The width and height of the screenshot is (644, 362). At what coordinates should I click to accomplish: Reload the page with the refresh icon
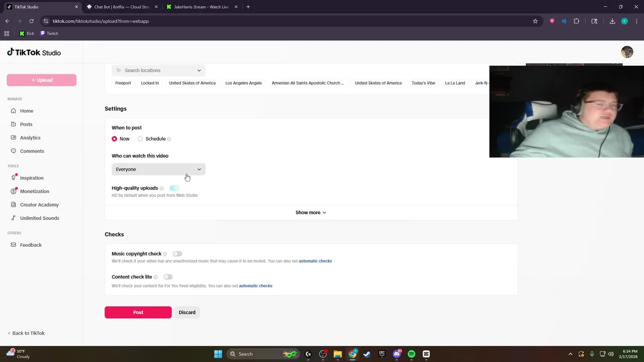[31, 21]
